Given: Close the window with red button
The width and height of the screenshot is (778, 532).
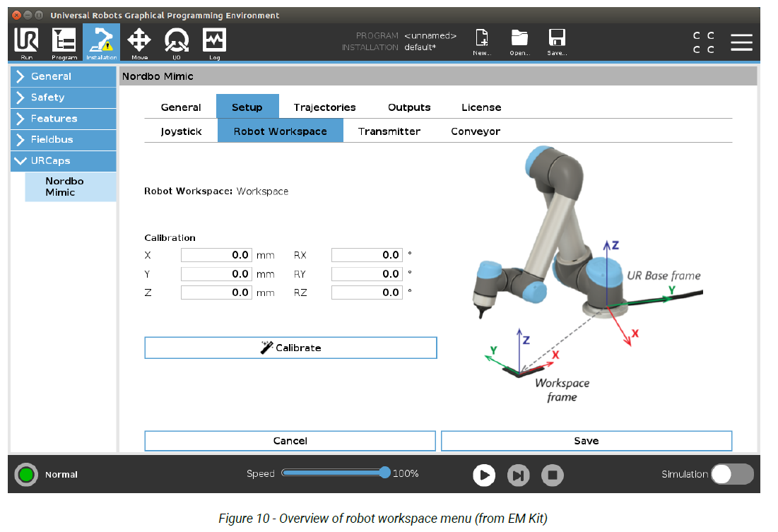Looking at the screenshot, I should tap(16, 15).
